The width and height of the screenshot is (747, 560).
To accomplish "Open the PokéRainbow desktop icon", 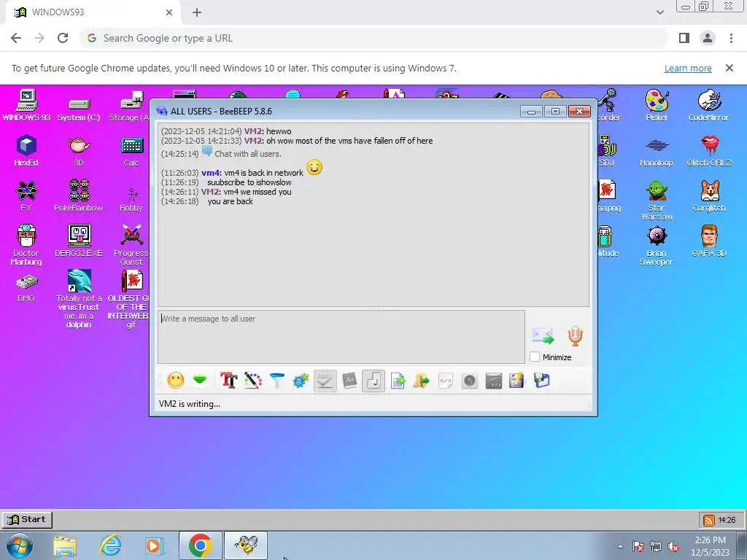I will pos(79,195).
